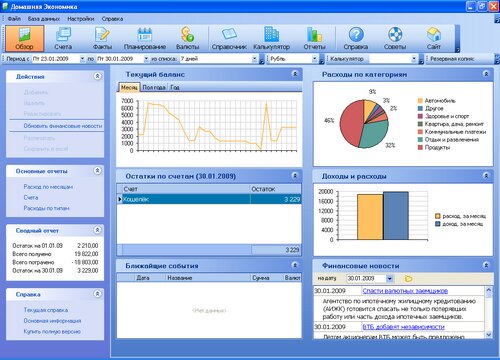Click Обновить финансовые новости action
This screenshot has width=500, height=360.
[63, 126]
